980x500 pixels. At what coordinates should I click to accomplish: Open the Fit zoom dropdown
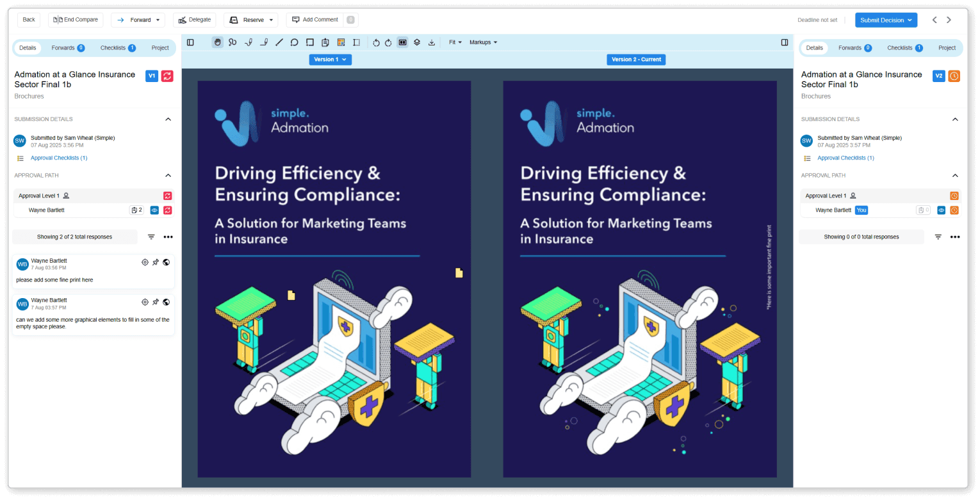tap(455, 42)
